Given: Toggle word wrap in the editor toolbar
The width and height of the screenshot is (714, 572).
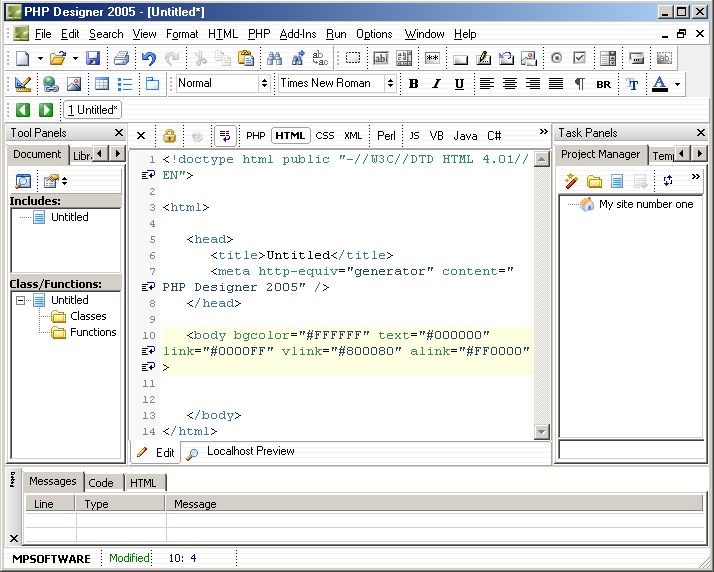Looking at the screenshot, I should (225, 136).
